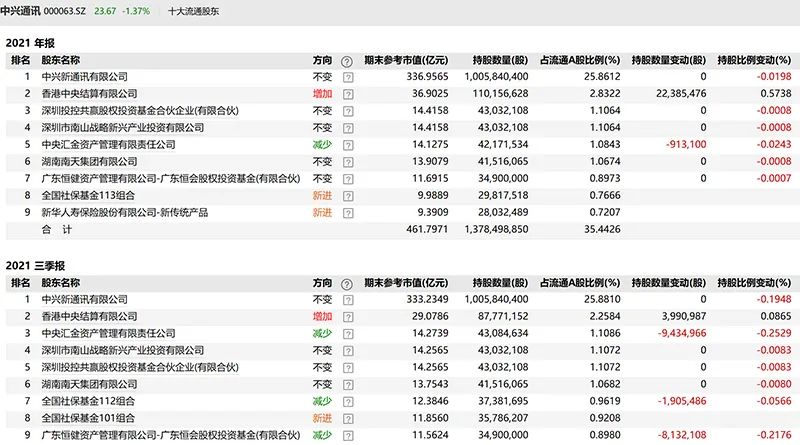Image resolution: width=800 pixels, height=445 pixels.
Task: Select 合计 total row label
Action: (x=57, y=229)
